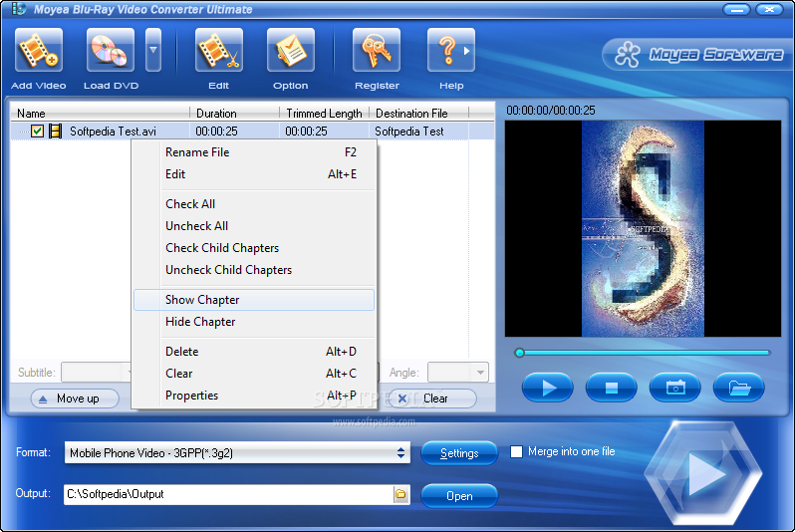Expand the Load DVD dropdown arrow
Viewport: 795px width, 532px height.
pos(153,50)
